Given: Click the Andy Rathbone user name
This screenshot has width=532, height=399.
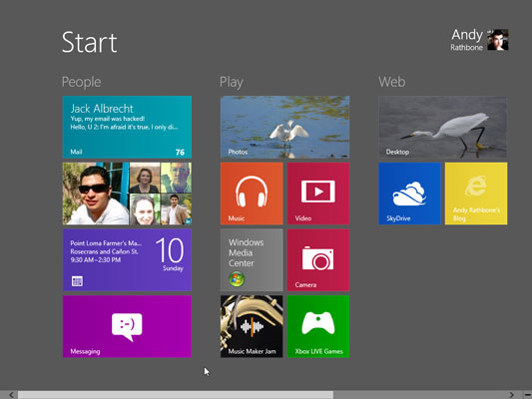Looking at the screenshot, I should [x=467, y=40].
